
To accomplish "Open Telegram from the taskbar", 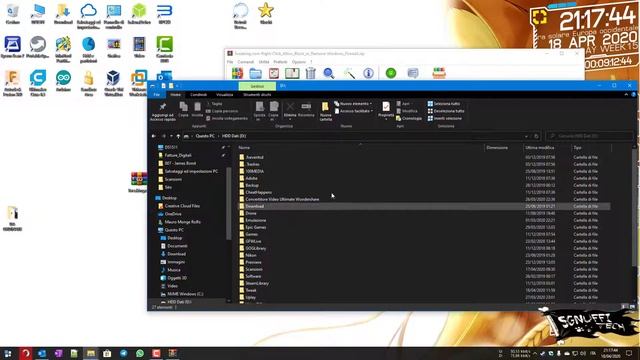I will tap(123, 353).
